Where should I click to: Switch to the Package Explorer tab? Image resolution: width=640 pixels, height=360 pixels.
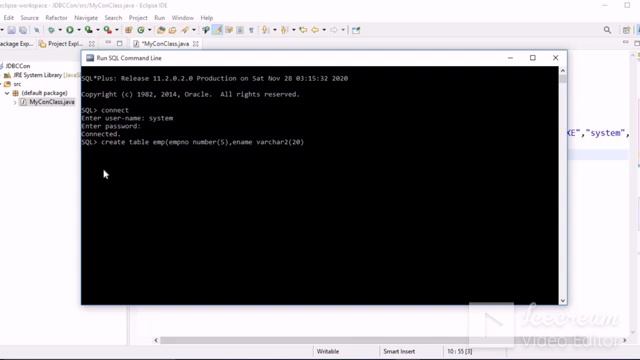pos(17,44)
